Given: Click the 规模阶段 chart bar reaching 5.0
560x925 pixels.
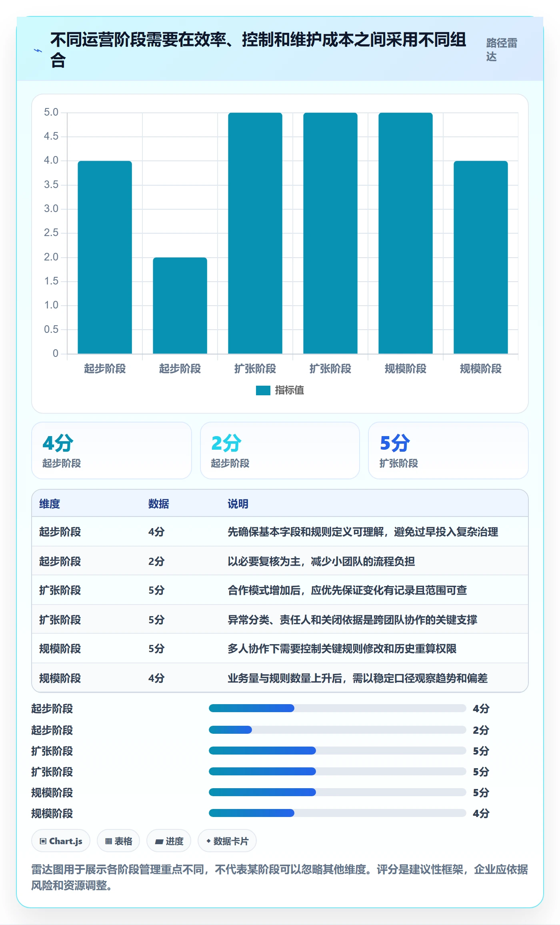Looking at the screenshot, I should (406, 233).
